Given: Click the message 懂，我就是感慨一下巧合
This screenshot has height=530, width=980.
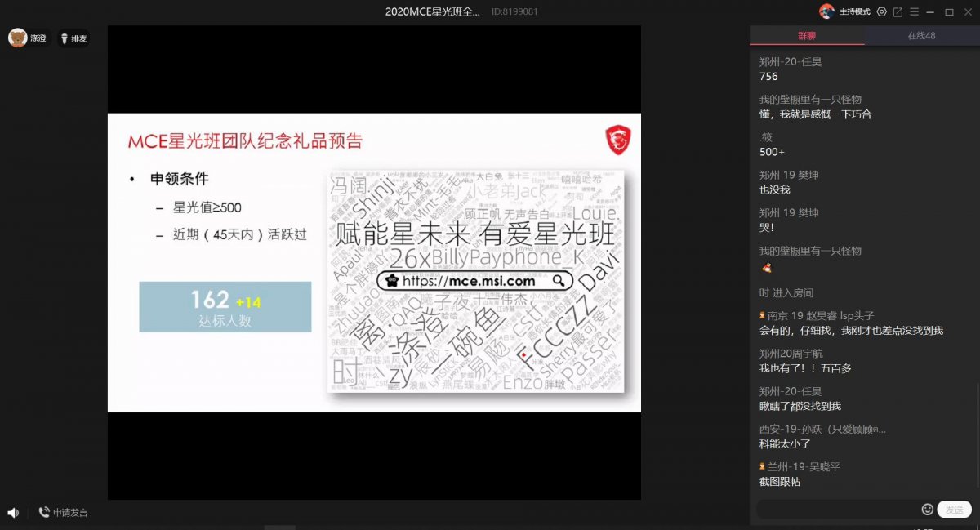Looking at the screenshot, I should click(x=815, y=114).
